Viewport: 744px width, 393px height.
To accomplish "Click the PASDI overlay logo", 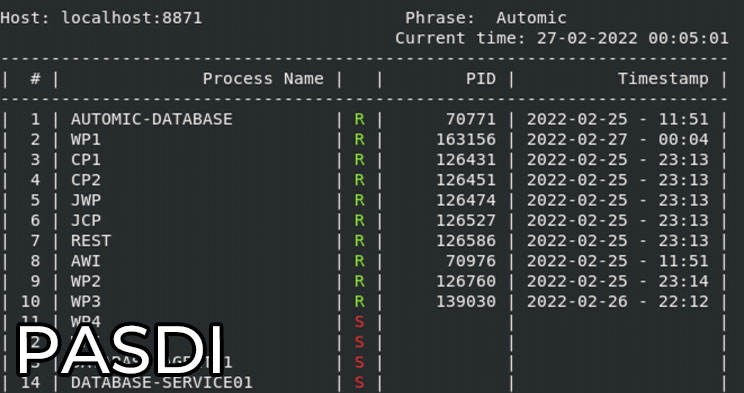I will tap(121, 350).
